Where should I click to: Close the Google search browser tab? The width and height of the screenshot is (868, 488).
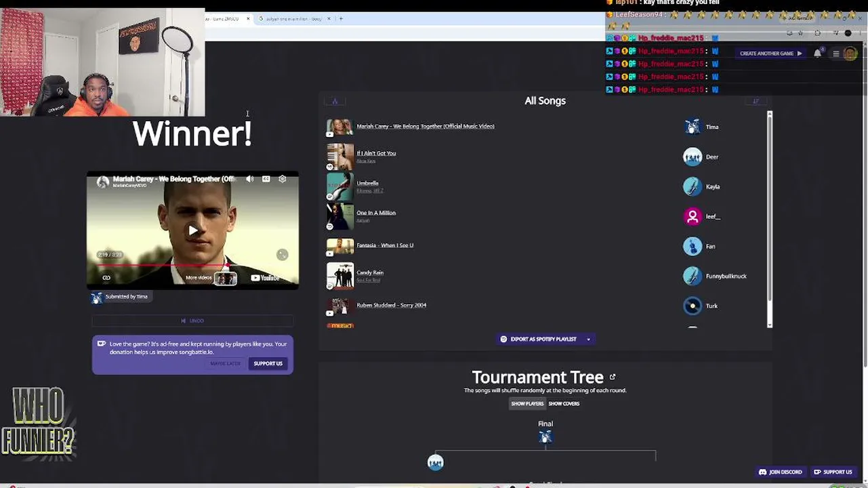(329, 19)
